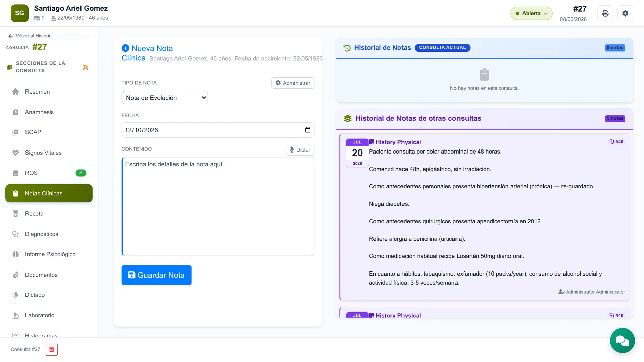Click the Dictar microphone button
The image size is (644, 362).
pyautogui.click(x=300, y=150)
